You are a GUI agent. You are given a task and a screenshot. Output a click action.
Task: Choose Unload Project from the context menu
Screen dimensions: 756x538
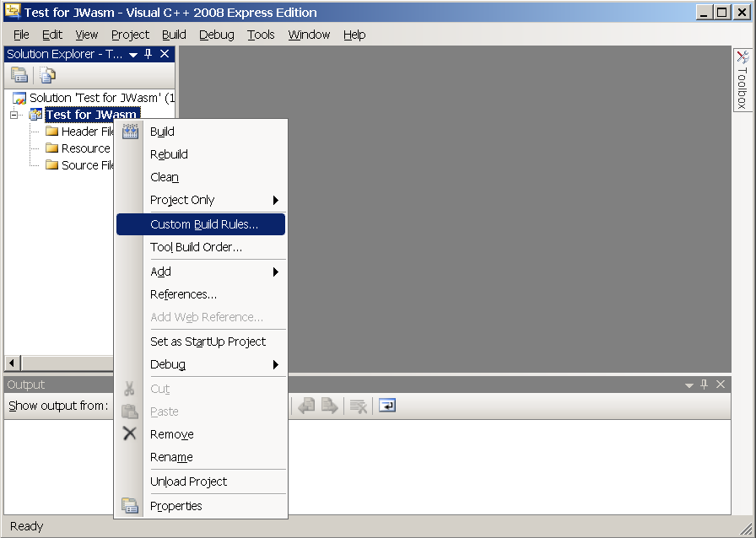pos(201,482)
